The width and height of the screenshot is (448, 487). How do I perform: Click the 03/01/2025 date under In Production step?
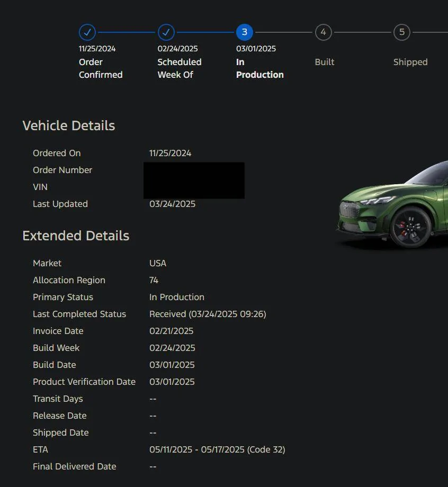pos(256,49)
